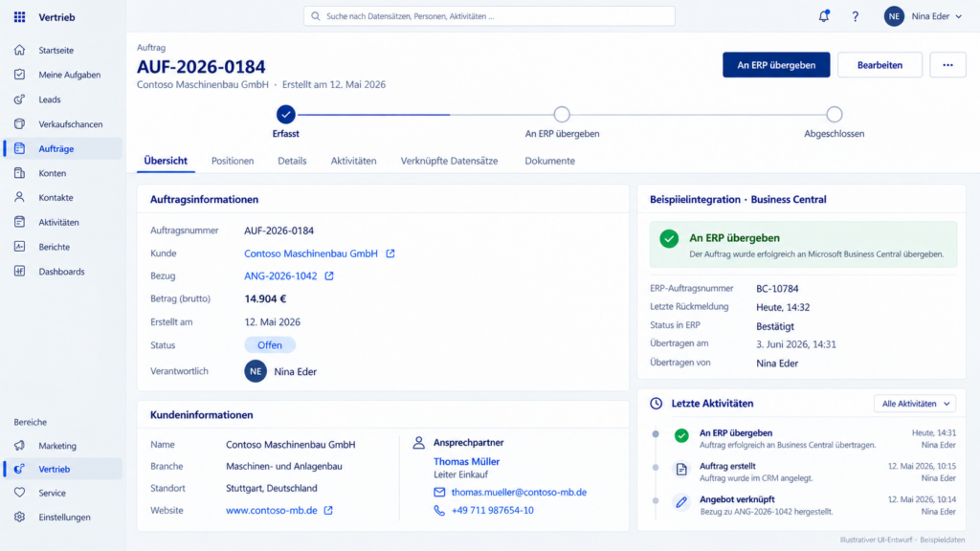Click the Verkaufschancen sidebar icon

(x=19, y=123)
